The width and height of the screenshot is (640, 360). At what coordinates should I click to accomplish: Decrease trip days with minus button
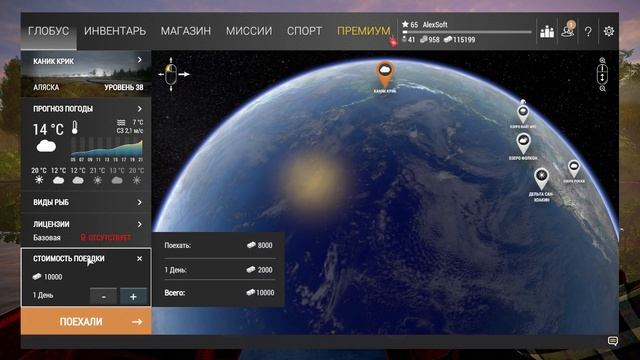(x=103, y=296)
